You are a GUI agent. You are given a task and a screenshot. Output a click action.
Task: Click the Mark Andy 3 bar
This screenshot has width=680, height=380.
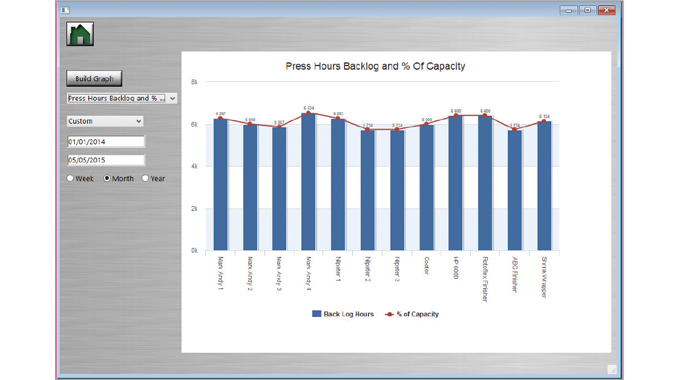tap(279, 189)
